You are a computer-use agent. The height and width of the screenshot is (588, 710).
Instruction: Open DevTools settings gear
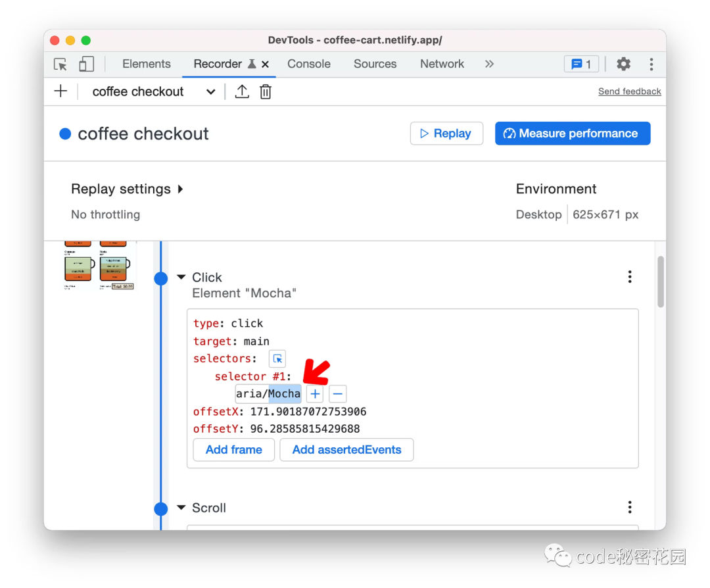[623, 64]
